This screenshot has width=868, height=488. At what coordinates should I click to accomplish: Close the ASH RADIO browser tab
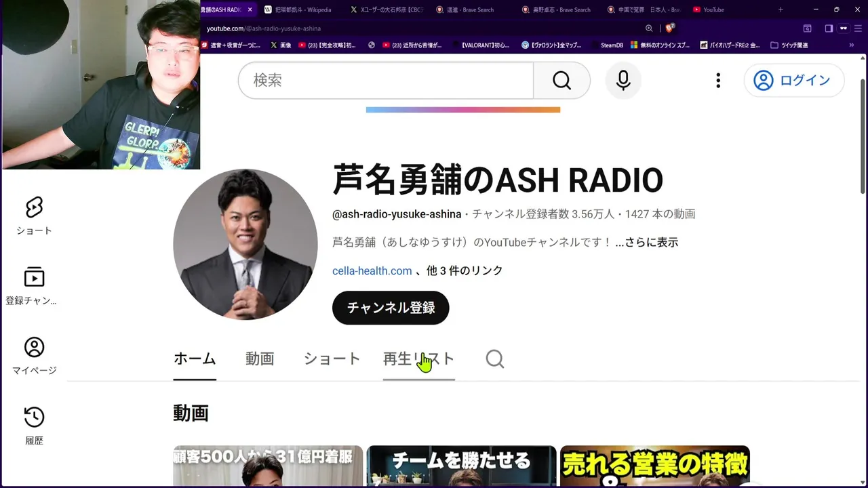pos(250,9)
